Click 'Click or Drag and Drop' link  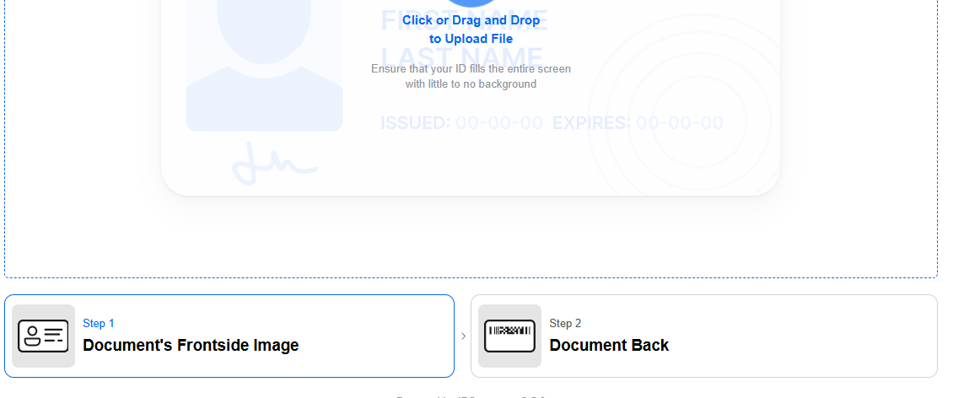(x=471, y=20)
